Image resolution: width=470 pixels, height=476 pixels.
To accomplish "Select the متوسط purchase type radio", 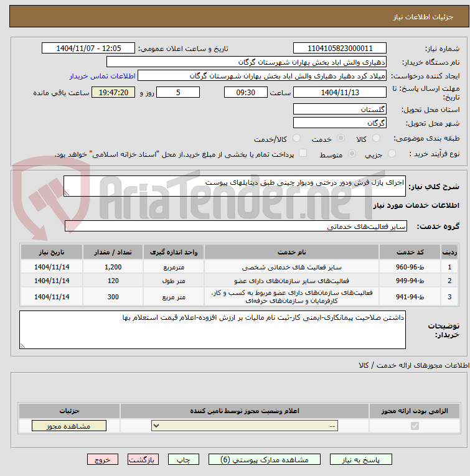I will tap(352, 154).
